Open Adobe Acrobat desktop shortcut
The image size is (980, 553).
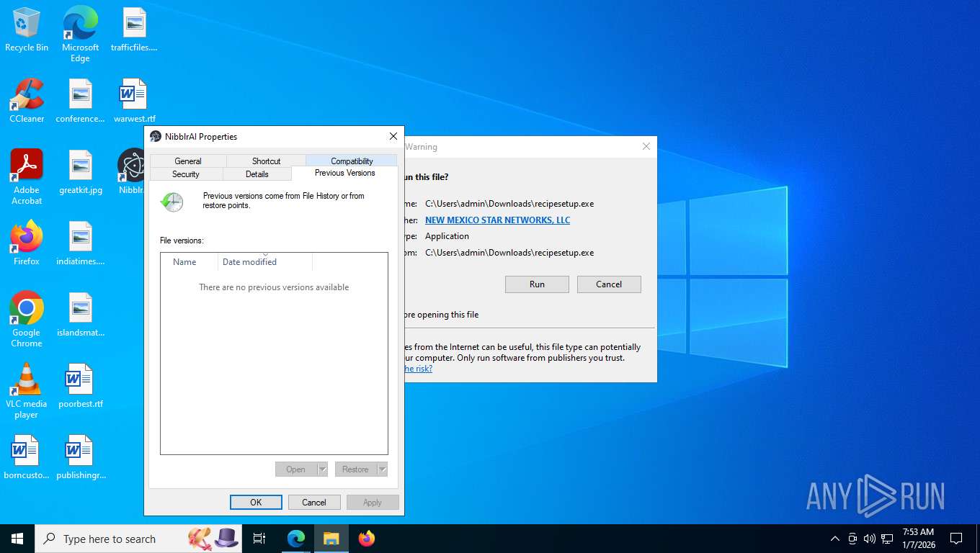(x=27, y=177)
